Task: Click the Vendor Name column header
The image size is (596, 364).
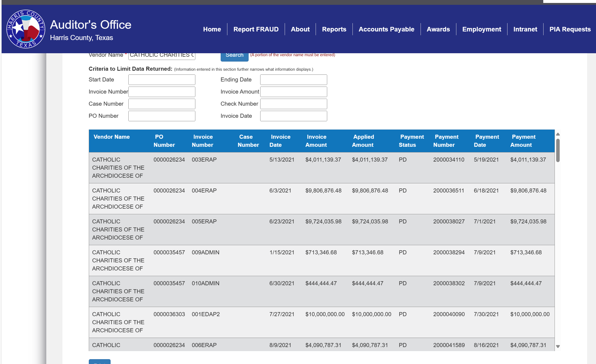Action: (x=112, y=137)
